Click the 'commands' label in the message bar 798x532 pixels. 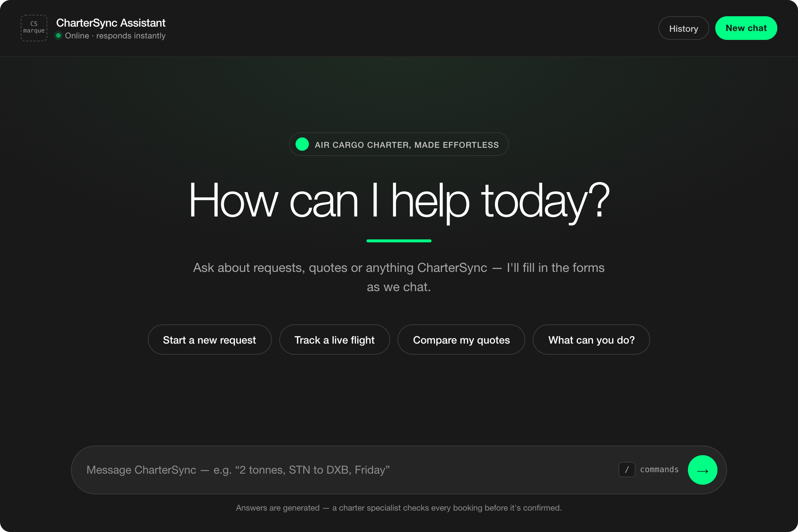(x=659, y=470)
